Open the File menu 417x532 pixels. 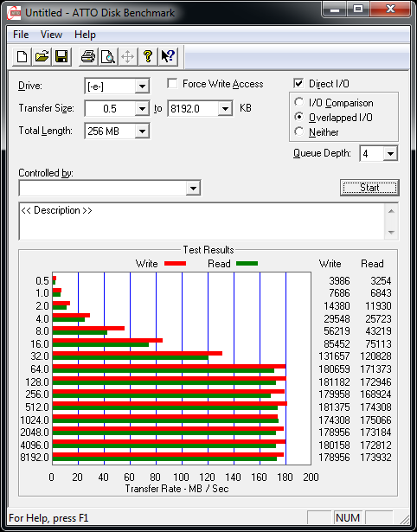(21, 35)
